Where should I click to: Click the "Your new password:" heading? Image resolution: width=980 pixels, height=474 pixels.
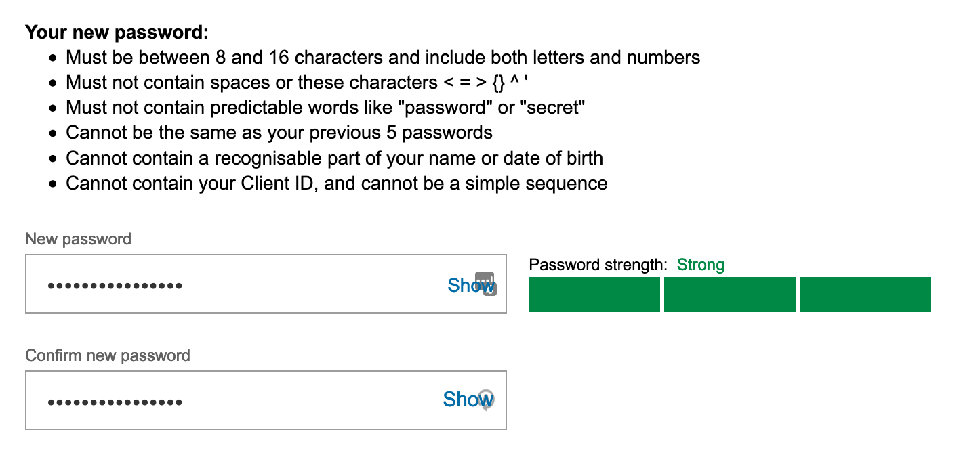coord(117,32)
